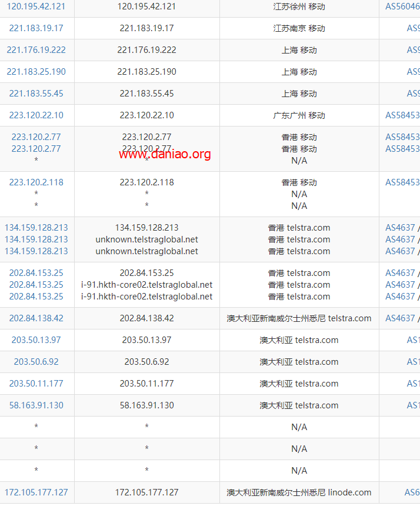
Task: Click the black hostname text 203.50.6.92
Action: (147, 361)
